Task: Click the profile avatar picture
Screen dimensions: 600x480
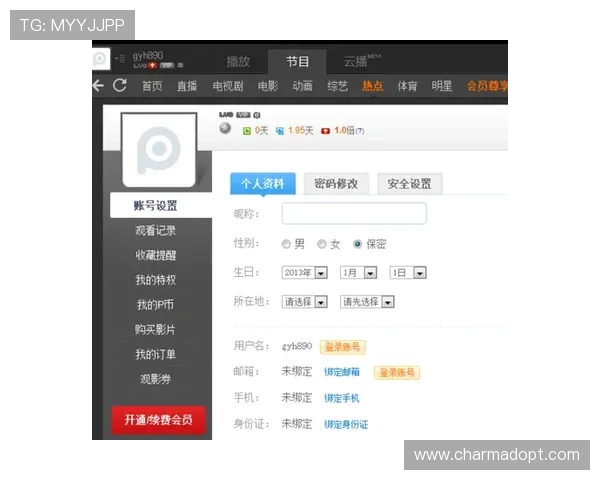Action: click(x=159, y=150)
